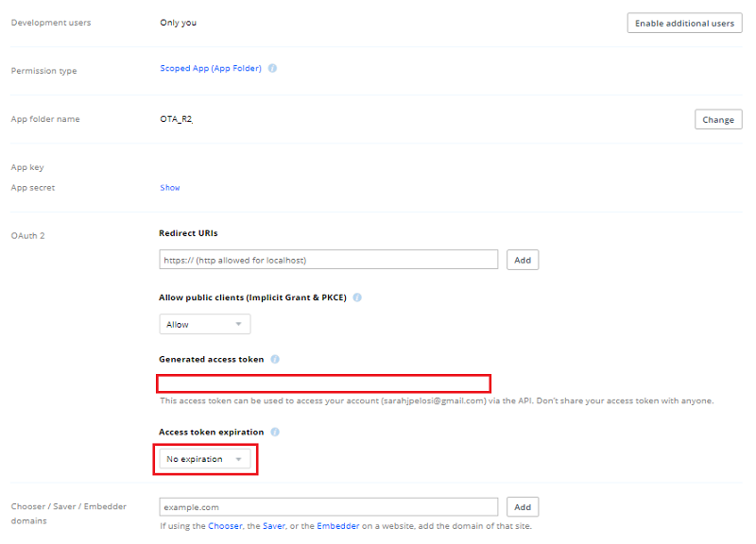This screenshot has height=544, width=756.
Task: Show the App secret
Action: tap(170, 188)
